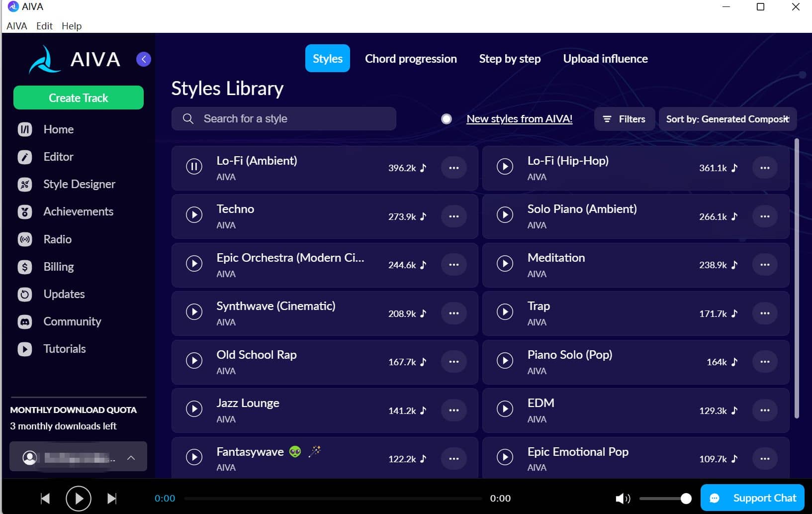Mute audio with the speaker icon
Image resolution: width=812 pixels, height=514 pixels.
coord(622,498)
